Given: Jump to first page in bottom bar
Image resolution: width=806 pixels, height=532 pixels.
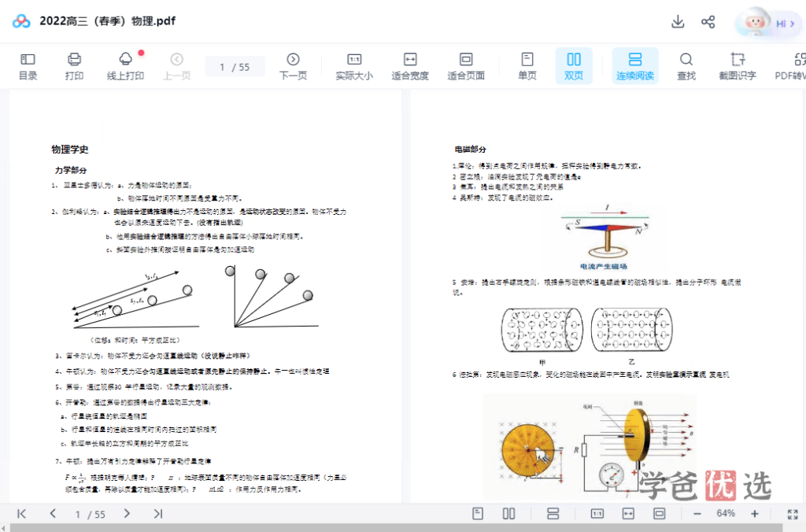Looking at the screenshot, I should 21,513.
